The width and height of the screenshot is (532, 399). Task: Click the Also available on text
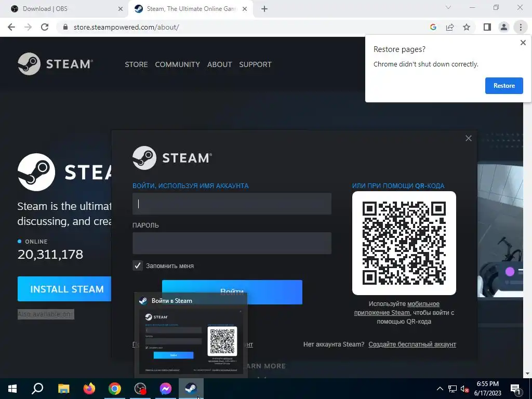pos(46,314)
